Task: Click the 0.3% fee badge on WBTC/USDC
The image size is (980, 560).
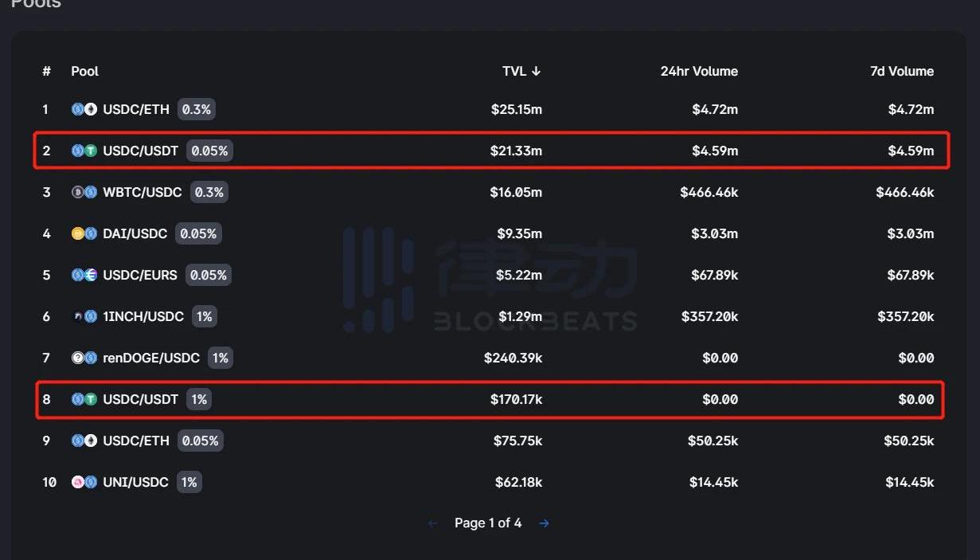Action: click(x=209, y=192)
